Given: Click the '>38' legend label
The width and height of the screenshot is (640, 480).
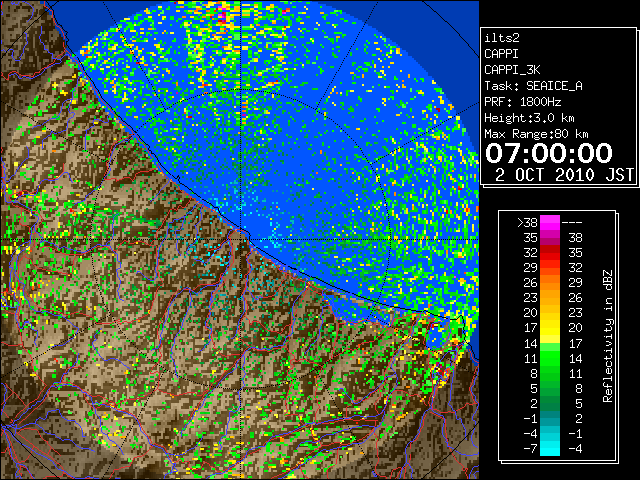Looking at the screenshot, I should (x=527, y=223).
